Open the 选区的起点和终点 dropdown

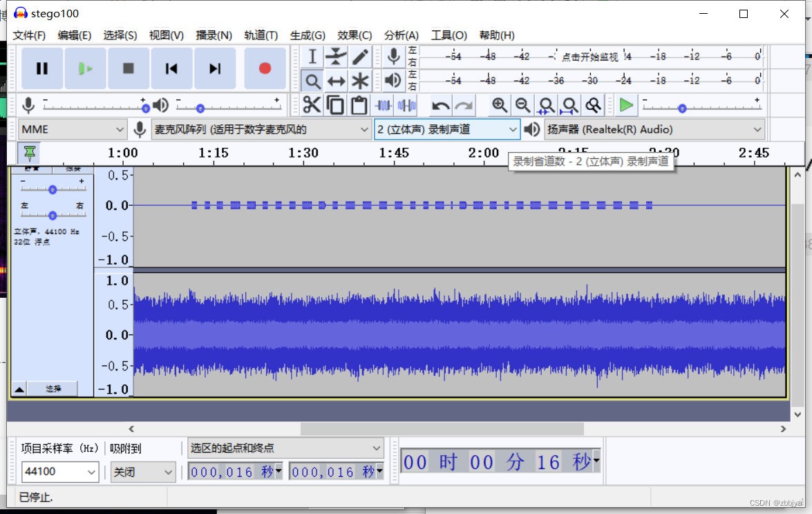tap(285, 448)
